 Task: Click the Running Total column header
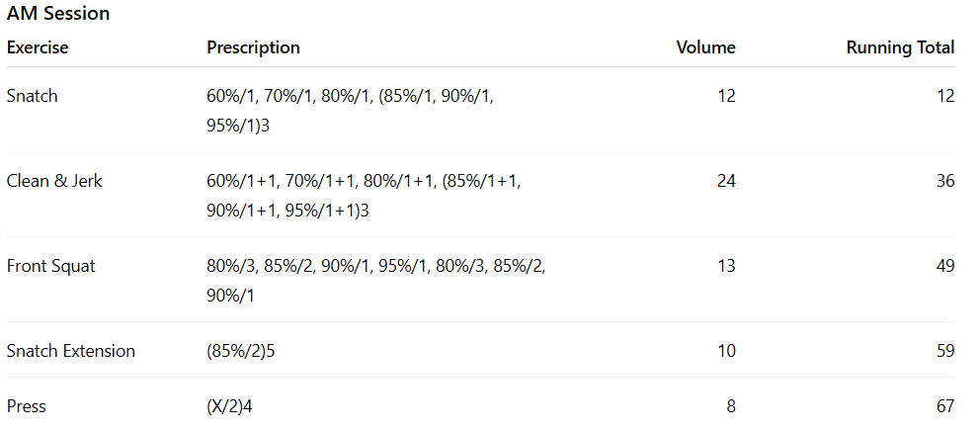point(900,47)
